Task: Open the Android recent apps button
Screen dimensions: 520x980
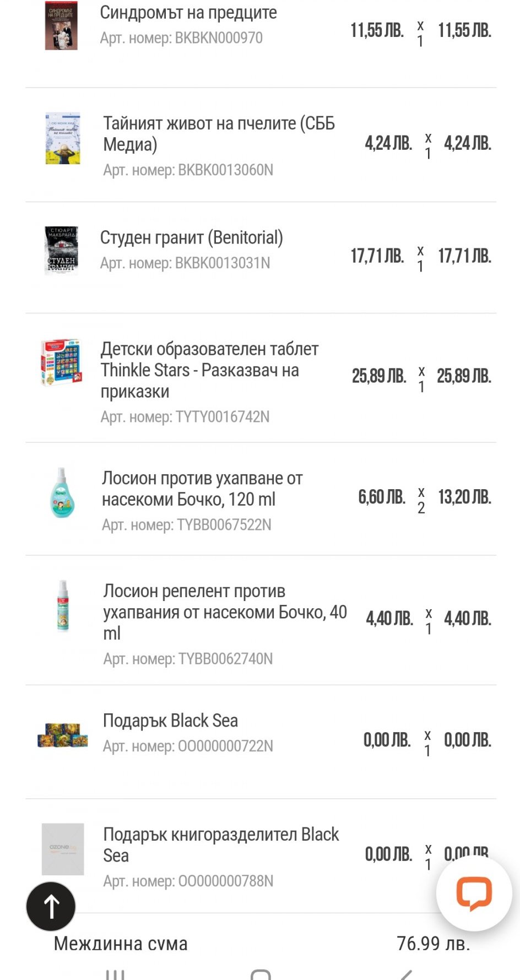Action: [x=115, y=974]
